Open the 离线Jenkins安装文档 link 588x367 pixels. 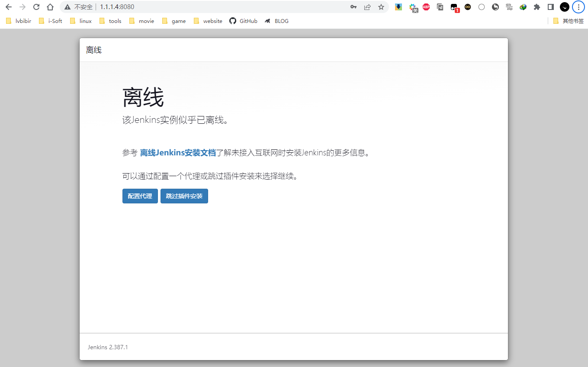point(177,153)
